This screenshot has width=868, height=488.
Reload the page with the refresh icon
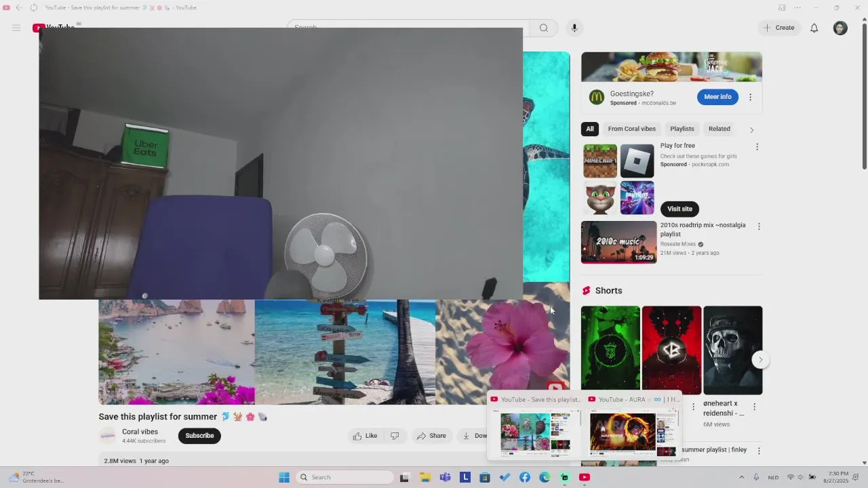33,7
